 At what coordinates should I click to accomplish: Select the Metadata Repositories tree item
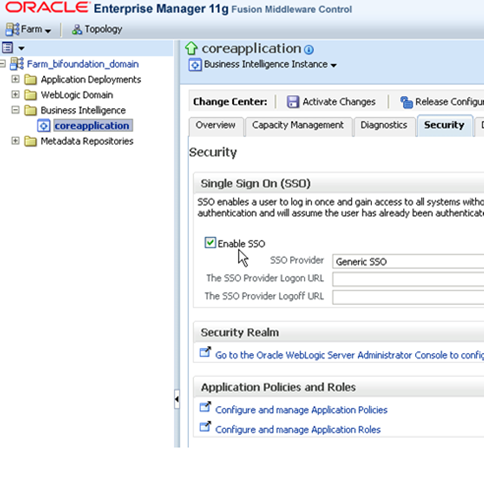click(87, 141)
